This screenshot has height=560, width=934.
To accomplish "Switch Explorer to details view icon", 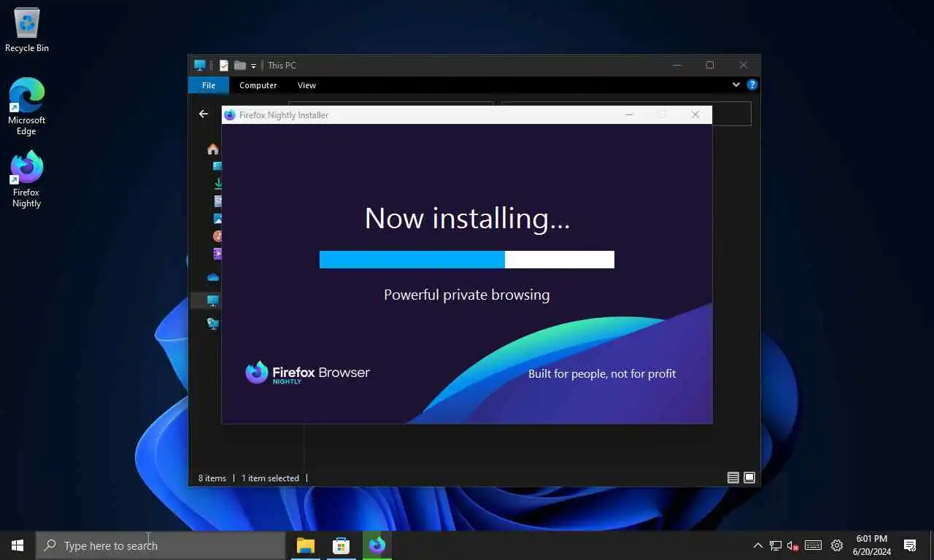I will click(733, 478).
